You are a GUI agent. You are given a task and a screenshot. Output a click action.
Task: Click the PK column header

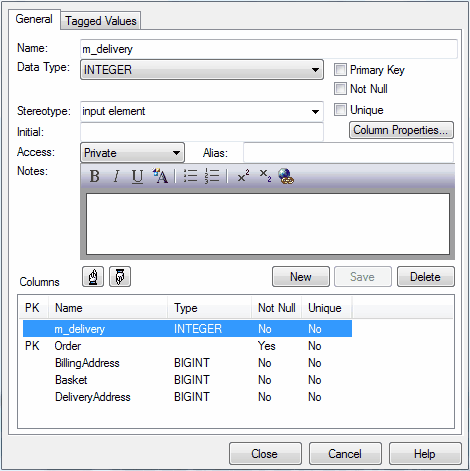33,308
